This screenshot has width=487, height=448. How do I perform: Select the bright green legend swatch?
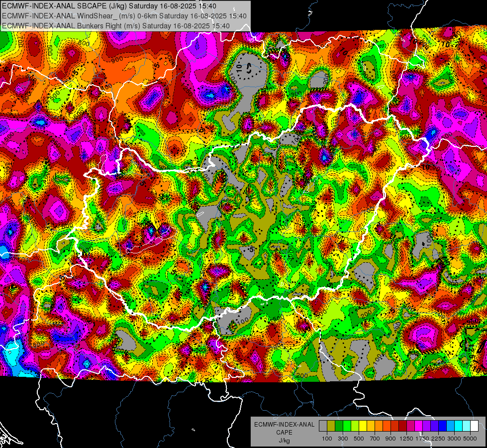tap(347, 426)
